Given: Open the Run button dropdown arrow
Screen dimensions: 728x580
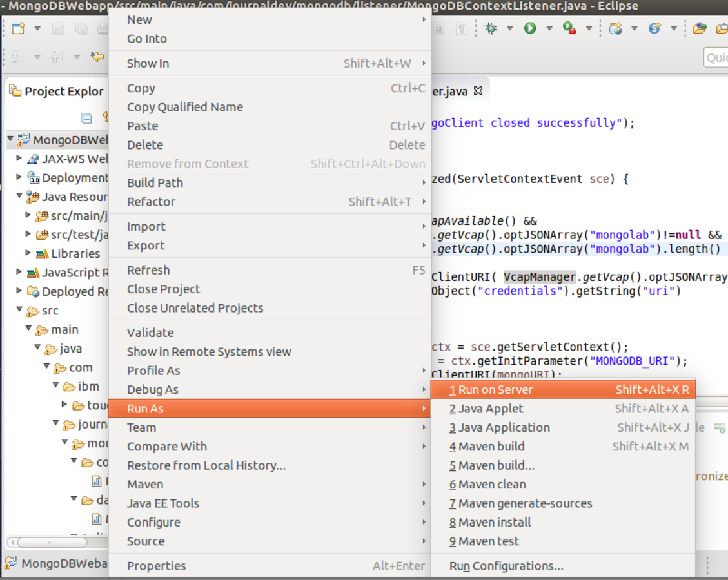Looking at the screenshot, I should pyautogui.click(x=549, y=28).
